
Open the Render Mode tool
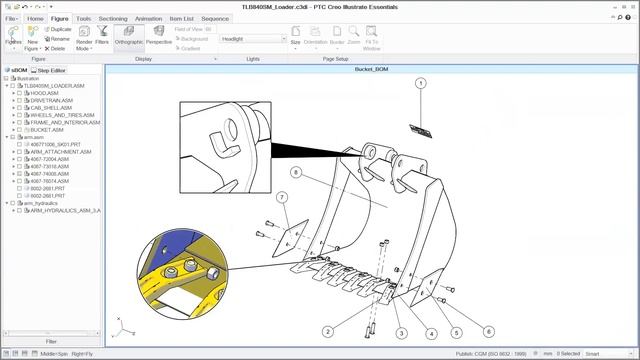coord(84,38)
